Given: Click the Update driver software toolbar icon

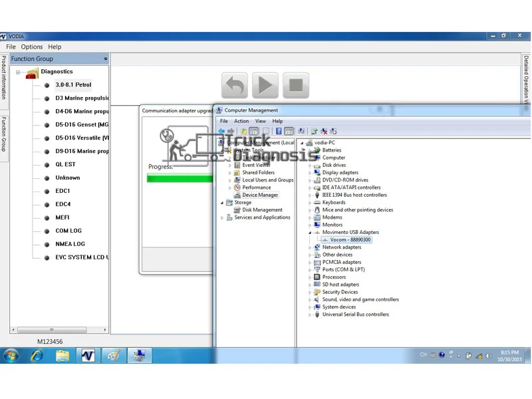Looking at the screenshot, I should [314, 131].
